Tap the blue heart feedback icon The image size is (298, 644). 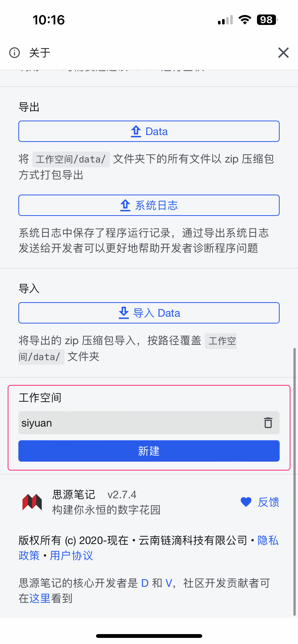point(246,502)
